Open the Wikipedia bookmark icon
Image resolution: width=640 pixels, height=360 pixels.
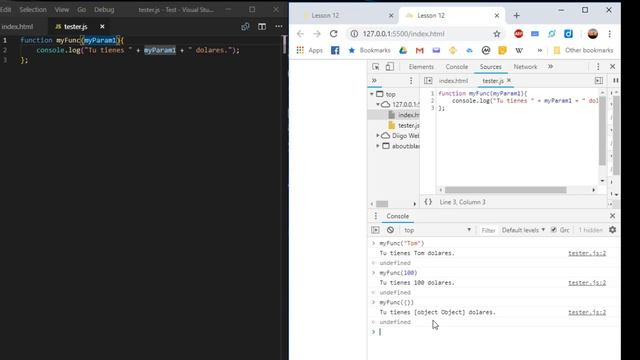click(519, 50)
